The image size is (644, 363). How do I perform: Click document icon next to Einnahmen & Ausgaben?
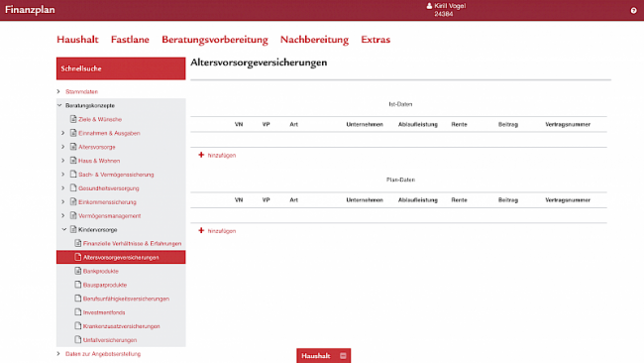point(73,133)
